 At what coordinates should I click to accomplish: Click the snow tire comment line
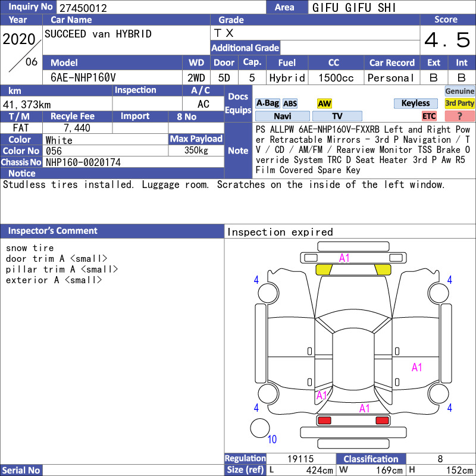[30, 248]
